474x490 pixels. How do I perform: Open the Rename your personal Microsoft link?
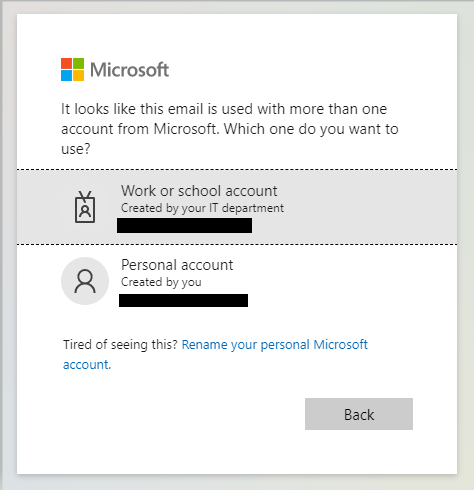(274, 344)
